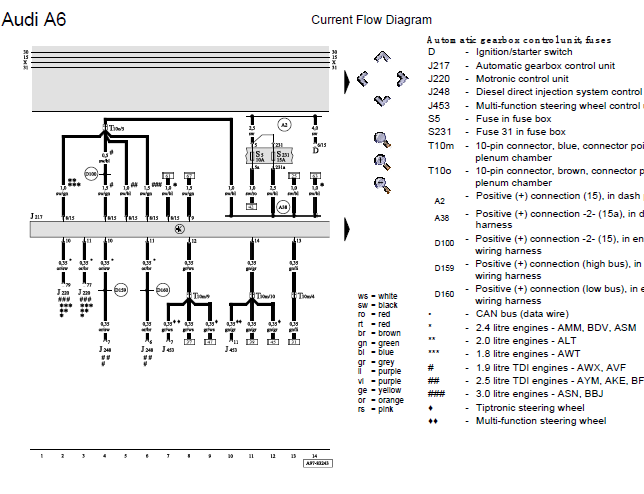Click the right navigation arrow icon
644x494 pixels.
402,79
